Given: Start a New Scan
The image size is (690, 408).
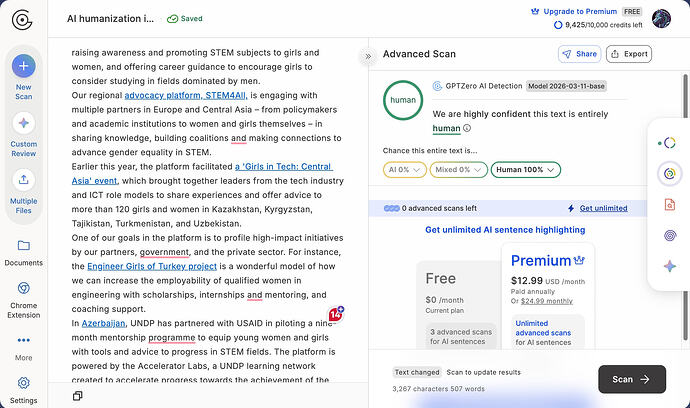Looking at the screenshot, I should (24, 77).
